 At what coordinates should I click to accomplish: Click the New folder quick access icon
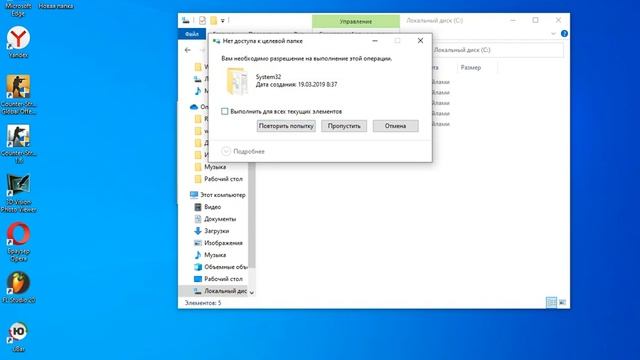(x=213, y=20)
